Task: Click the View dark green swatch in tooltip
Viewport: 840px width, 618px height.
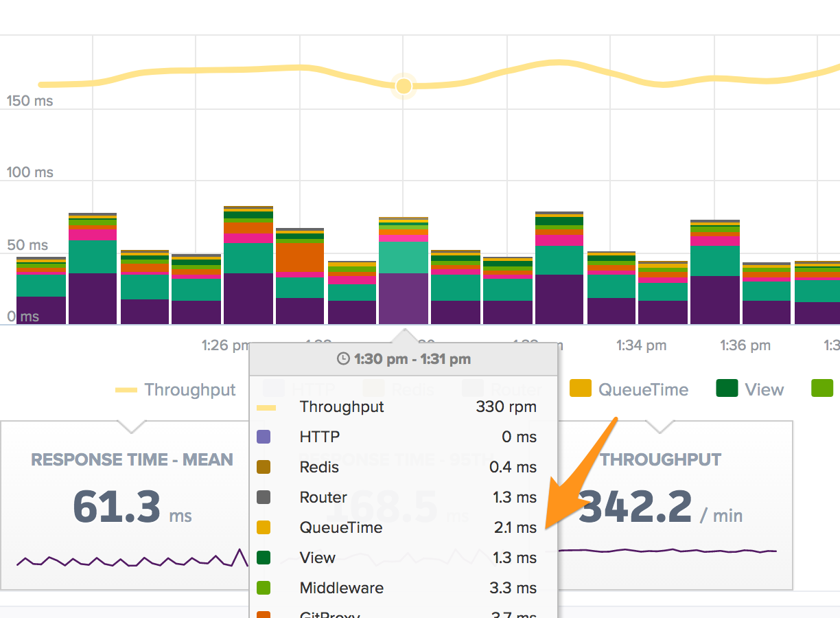Action: [x=263, y=558]
